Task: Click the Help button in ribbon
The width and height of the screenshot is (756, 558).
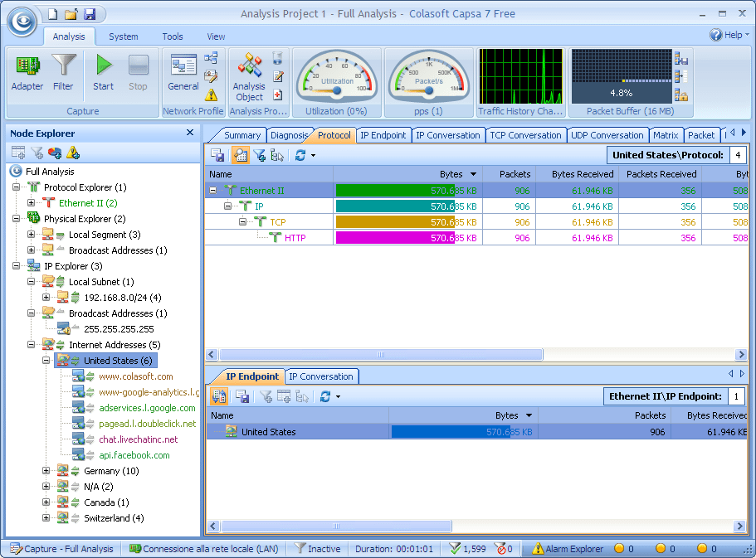Action: point(727,35)
